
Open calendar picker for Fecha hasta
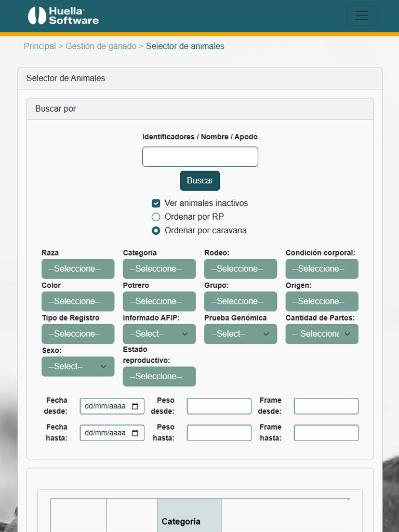[135, 433]
